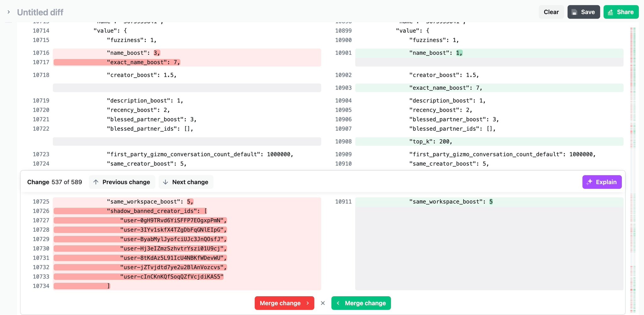The image size is (644, 315).
Task: Expand the sidebar chevron beside Untitled diff
Action: tap(8, 12)
